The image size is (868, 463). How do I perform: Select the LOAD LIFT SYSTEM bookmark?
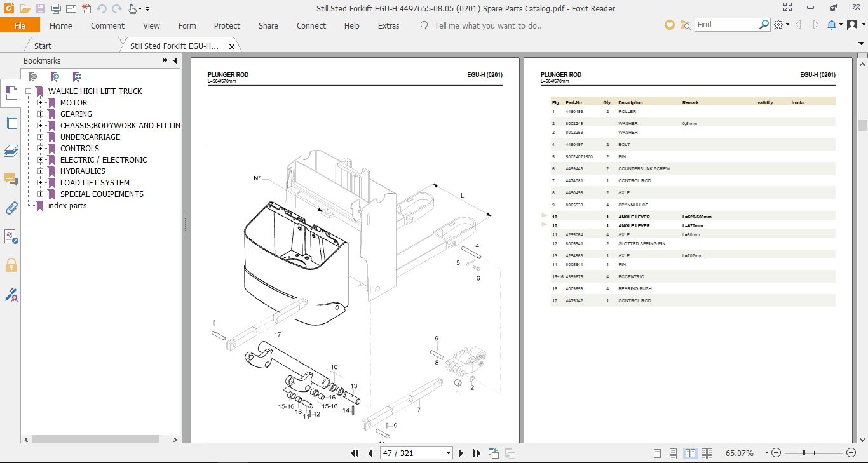coord(95,183)
